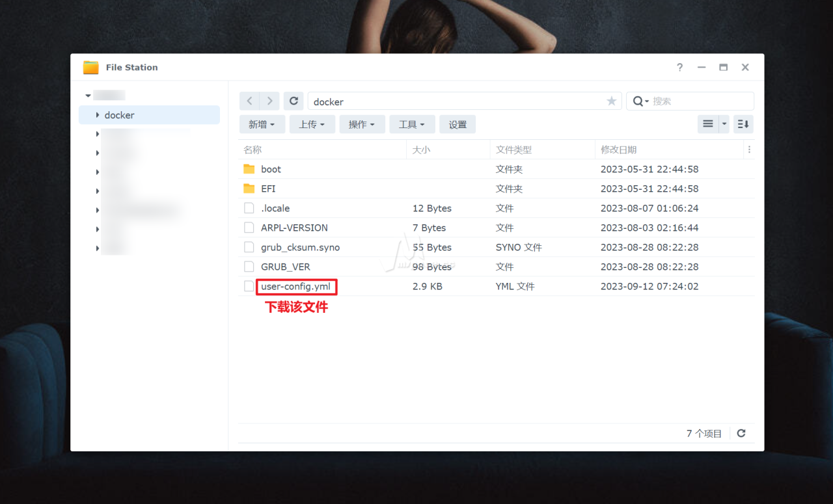
Task: Click the 2.9 KB size cell
Action: coord(427,286)
